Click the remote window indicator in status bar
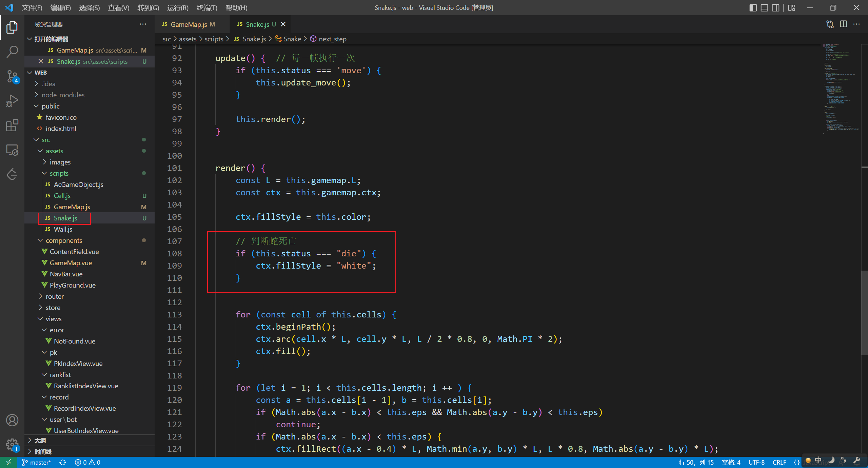The height and width of the screenshot is (468, 868). coord(8,462)
